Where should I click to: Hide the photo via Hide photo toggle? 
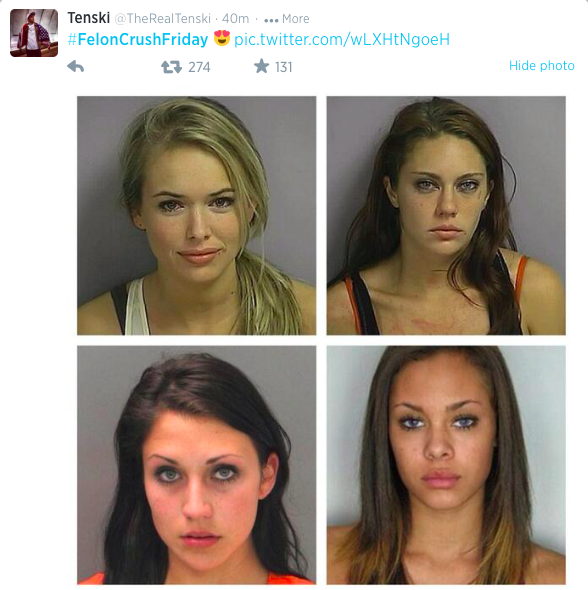pyautogui.click(x=542, y=65)
